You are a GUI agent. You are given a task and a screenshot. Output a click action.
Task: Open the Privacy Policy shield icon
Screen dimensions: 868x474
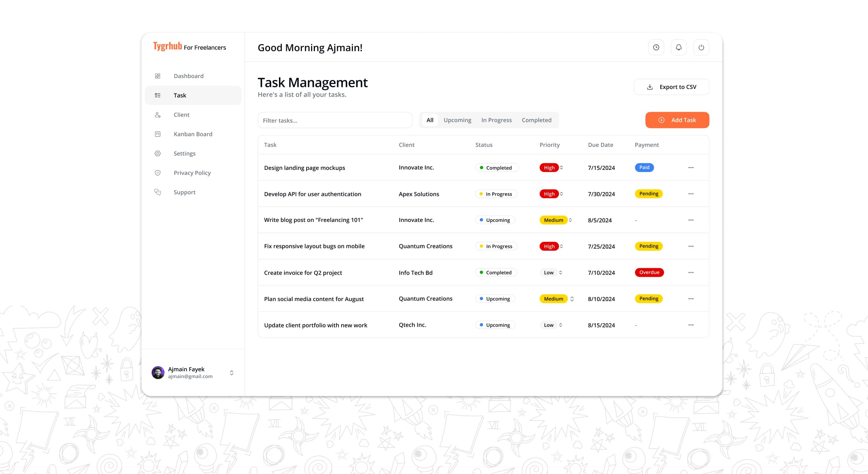158,173
